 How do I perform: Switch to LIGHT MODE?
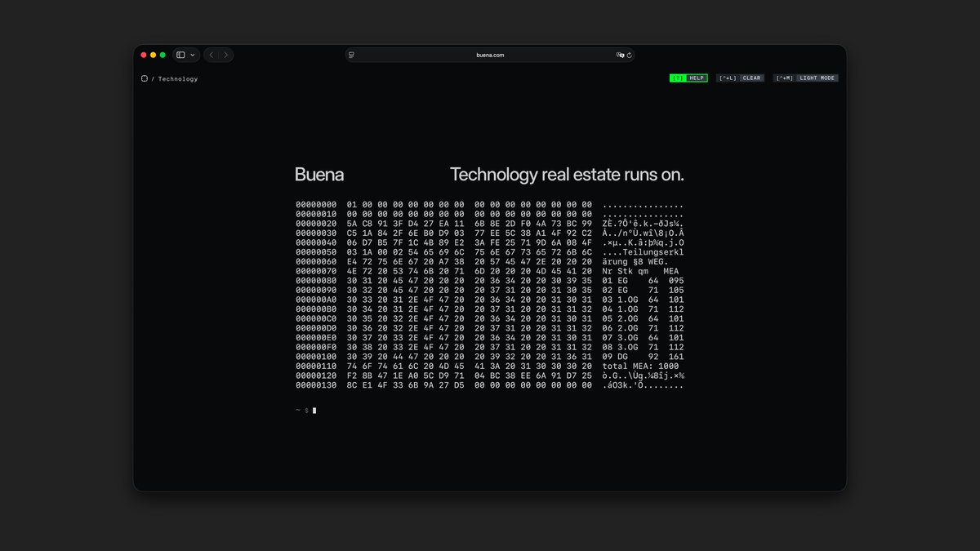[806, 78]
